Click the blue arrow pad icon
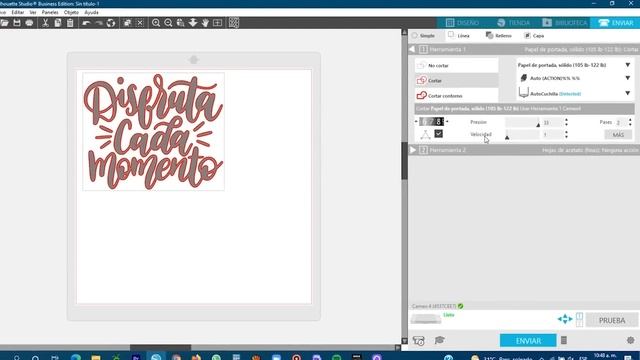Viewport: 640px width, 360px height. point(565,319)
